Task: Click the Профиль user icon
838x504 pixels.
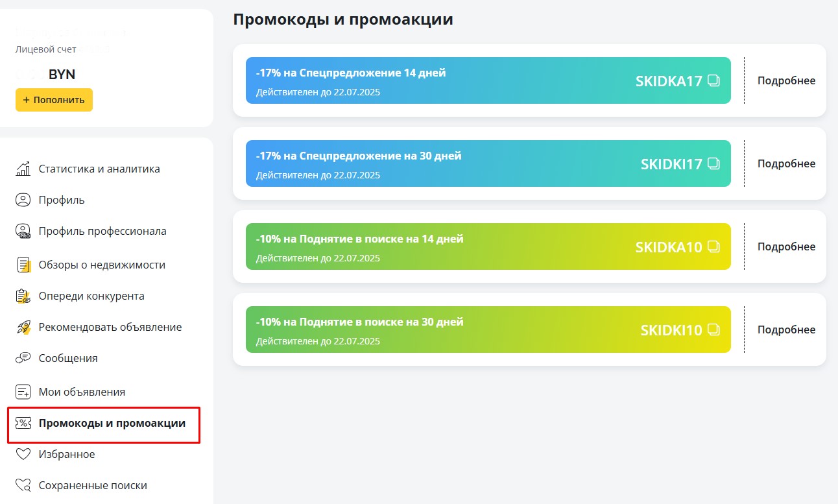Action: click(23, 200)
